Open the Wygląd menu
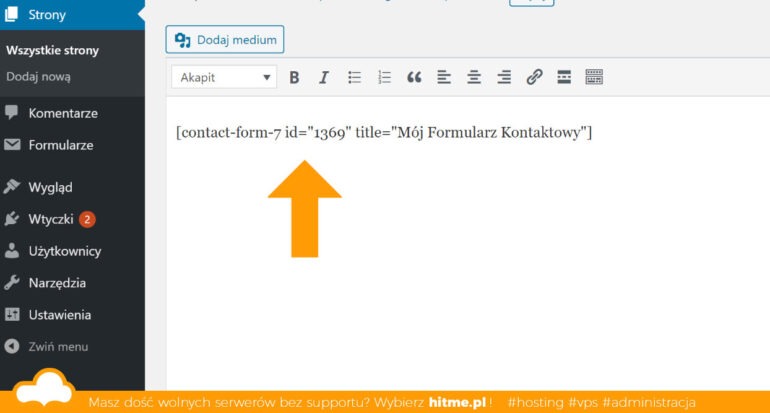The image size is (770, 413). coord(72,187)
